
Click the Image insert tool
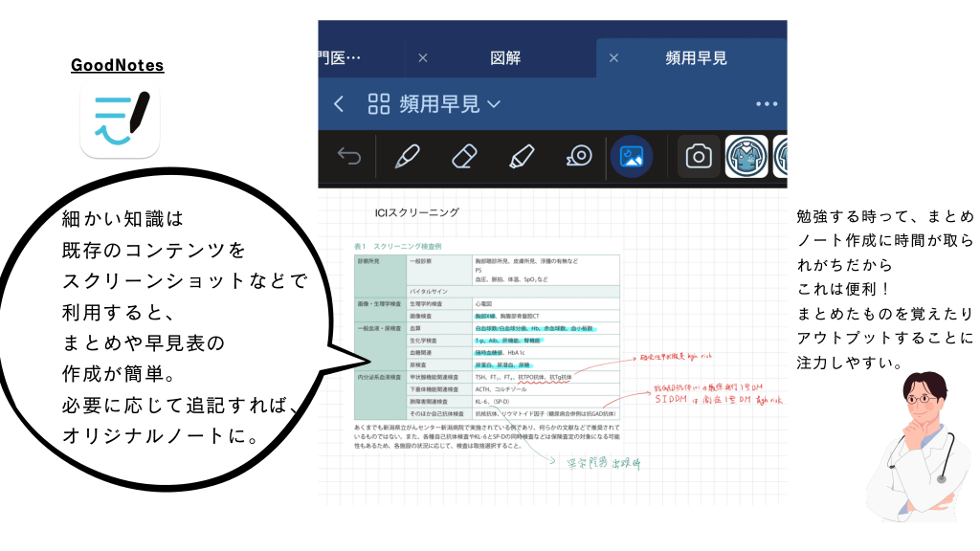pyautogui.click(x=632, y=157)
